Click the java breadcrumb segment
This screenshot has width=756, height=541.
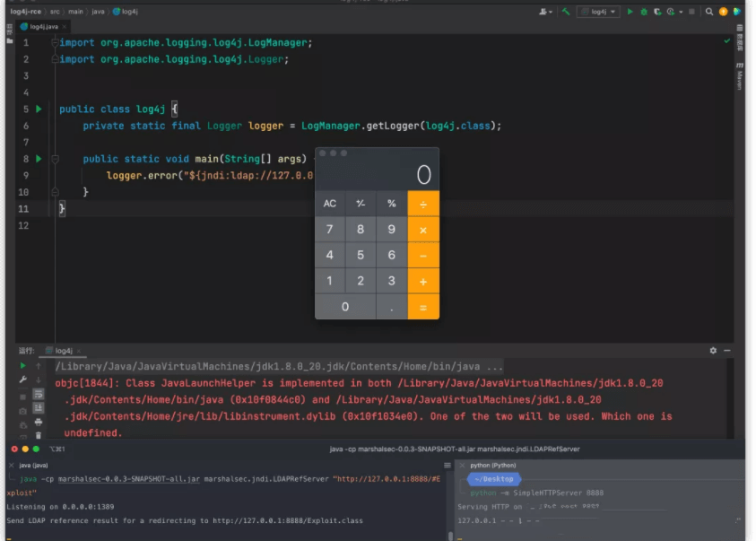(x=99, y=12)
